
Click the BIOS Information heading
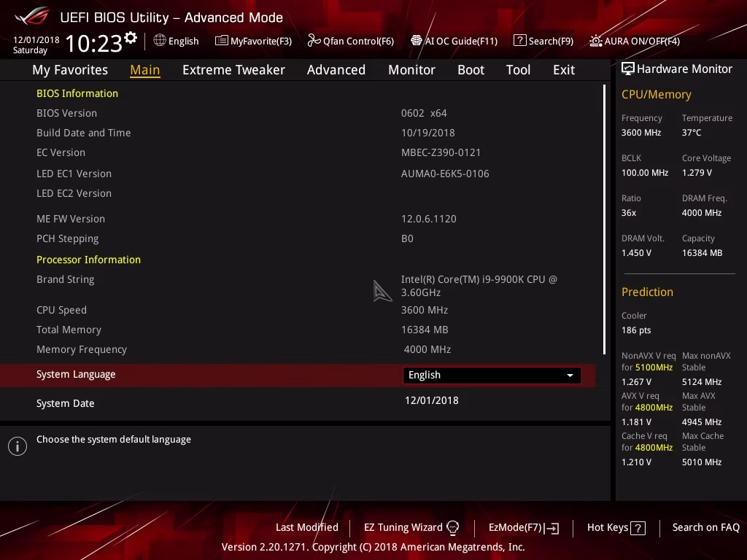(x=77, y=94)
